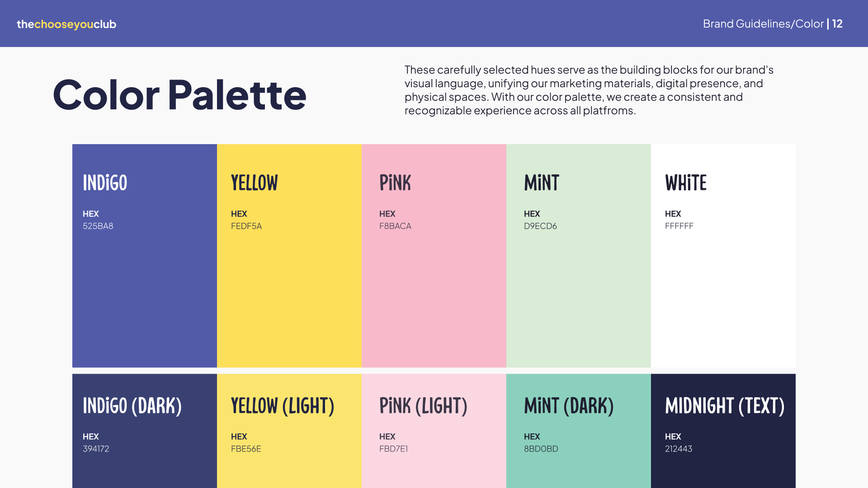Click the Color Palette heading
The width and height of the screenshot is (868, 488).
pos(179,94)
